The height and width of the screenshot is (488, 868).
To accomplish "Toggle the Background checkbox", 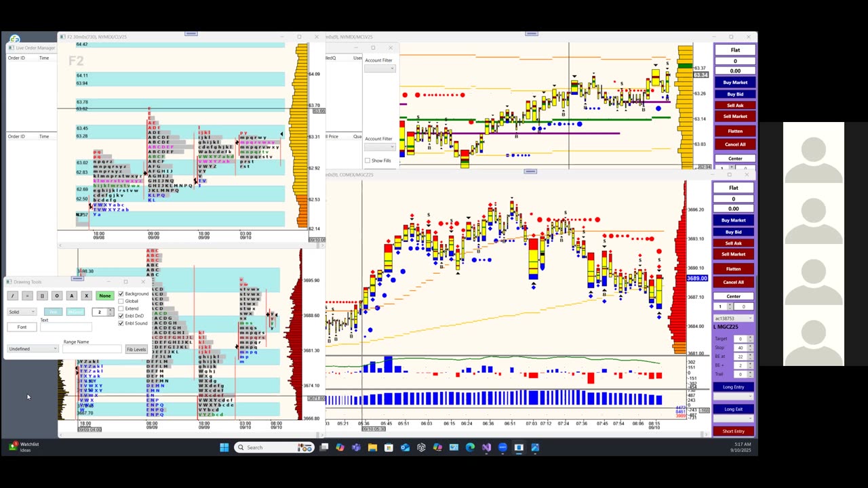I will [121, 294].
